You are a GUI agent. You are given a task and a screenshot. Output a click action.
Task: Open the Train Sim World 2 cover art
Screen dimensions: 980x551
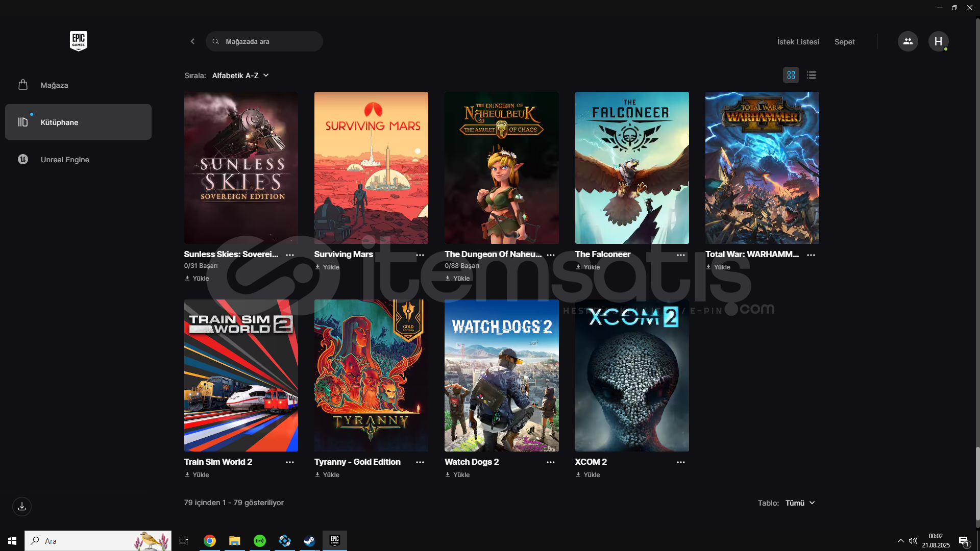[x=241, y=375]
